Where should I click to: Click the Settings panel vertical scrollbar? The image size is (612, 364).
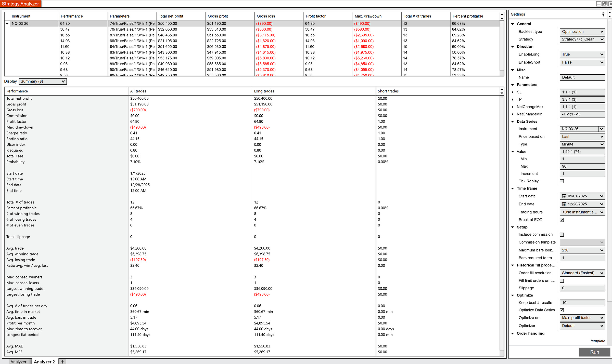click(610, 153)
